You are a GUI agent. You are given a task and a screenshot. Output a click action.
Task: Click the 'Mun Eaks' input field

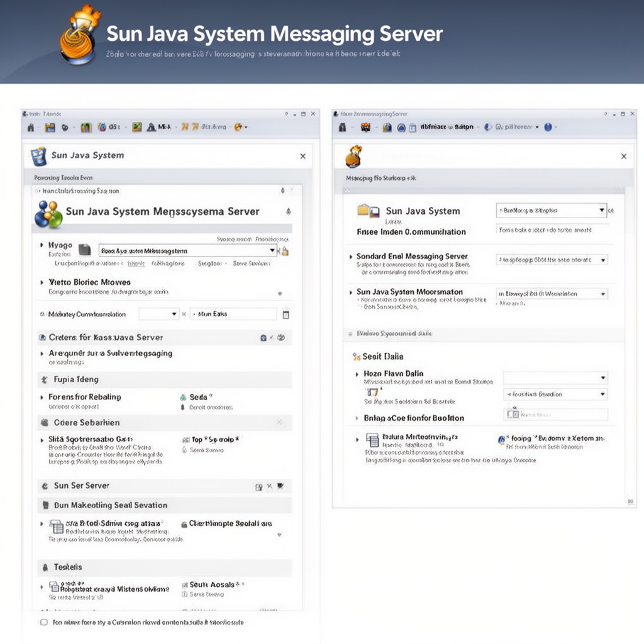pos(233,314)
